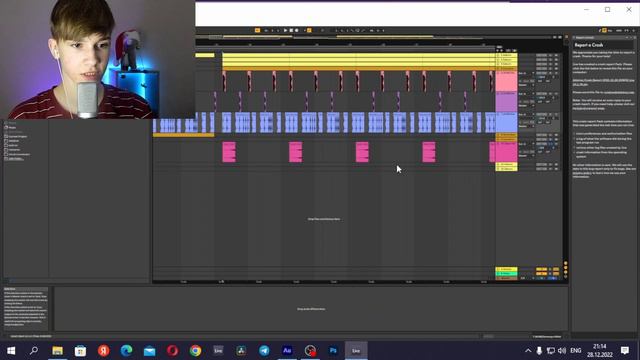Open Windows Search from taskbar
This screenshot has height=360, width=640.
(34, 351)
